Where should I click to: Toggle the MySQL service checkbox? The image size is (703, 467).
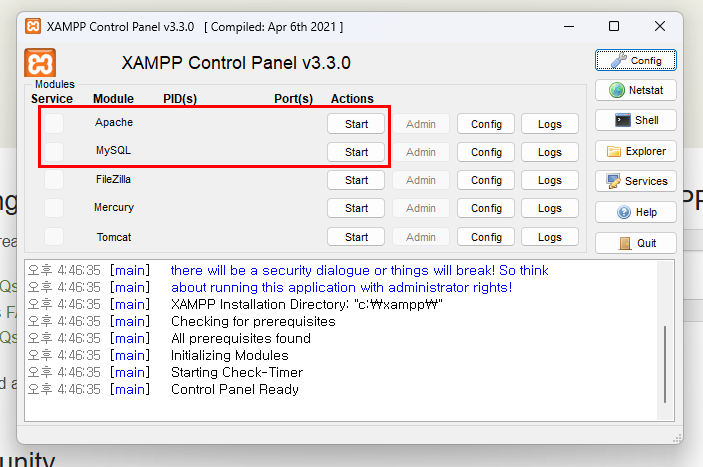click(54, 151)
